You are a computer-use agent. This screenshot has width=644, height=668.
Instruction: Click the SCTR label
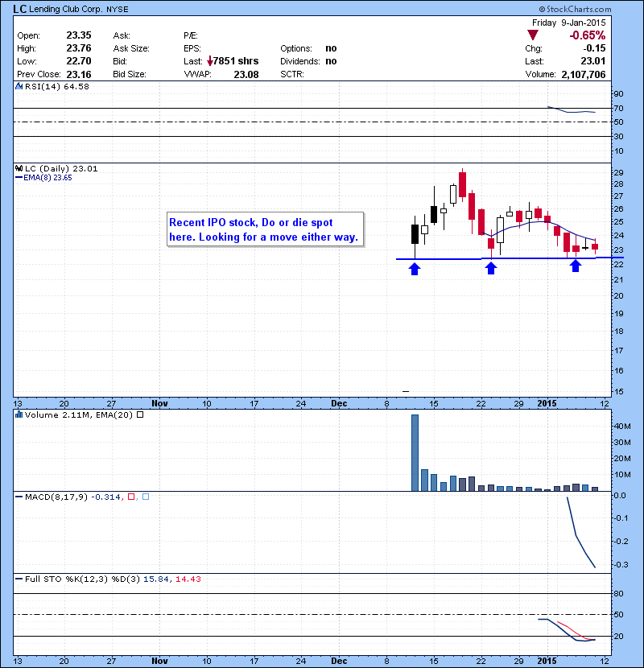tap(292, 74)
